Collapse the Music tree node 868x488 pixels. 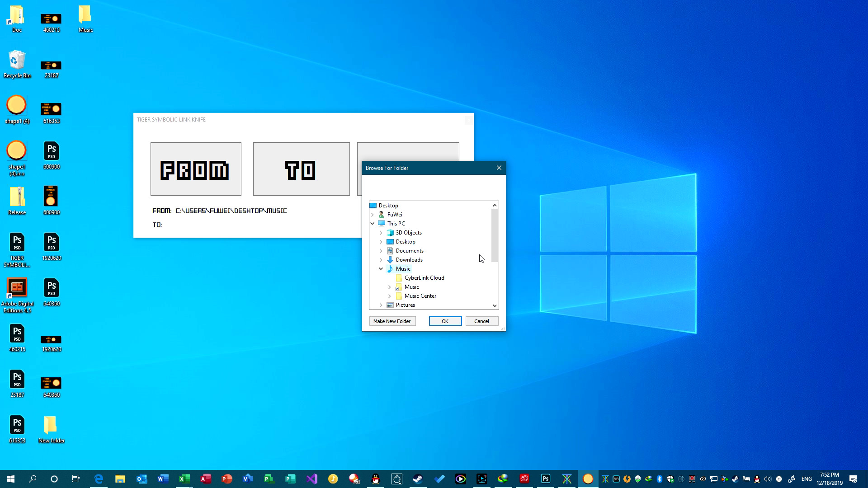381,268
